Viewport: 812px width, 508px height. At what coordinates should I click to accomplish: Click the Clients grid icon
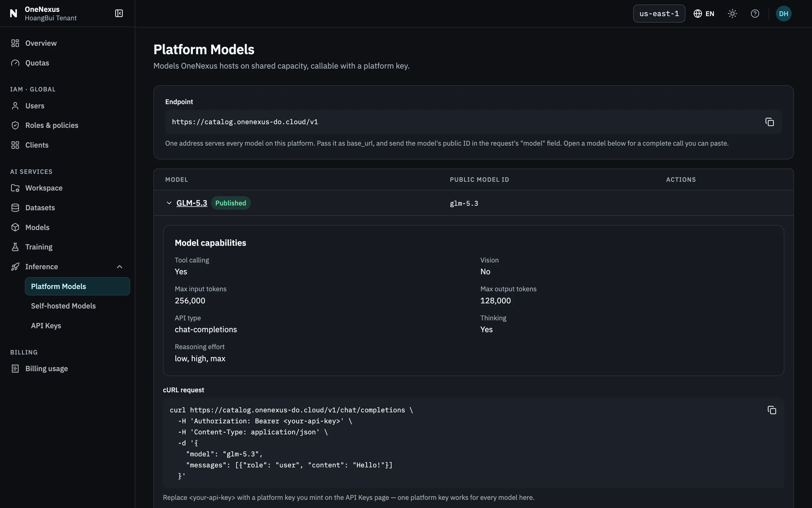[15, 145]
